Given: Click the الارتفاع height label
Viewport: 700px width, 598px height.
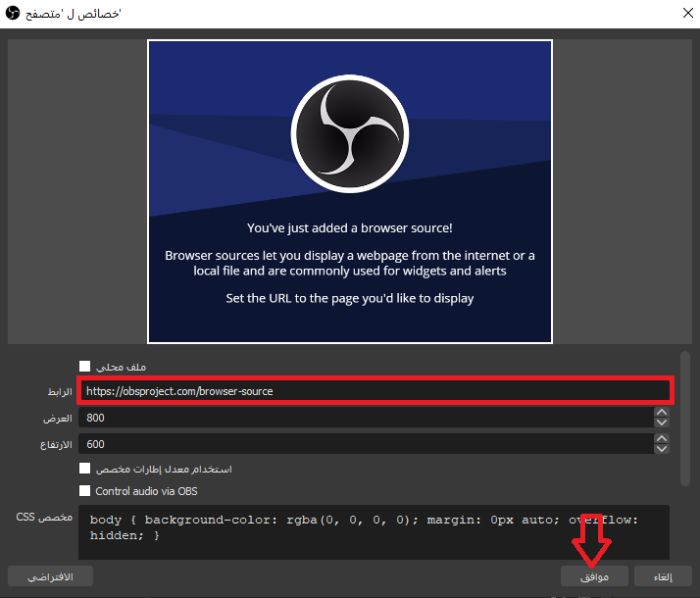Looking at the screenshot, I should coord(56,444).
